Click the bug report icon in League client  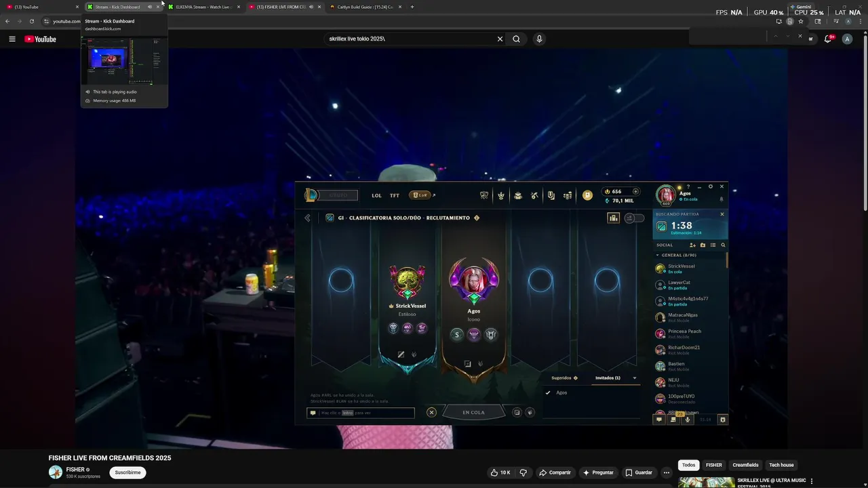click(x=722, y=420)
